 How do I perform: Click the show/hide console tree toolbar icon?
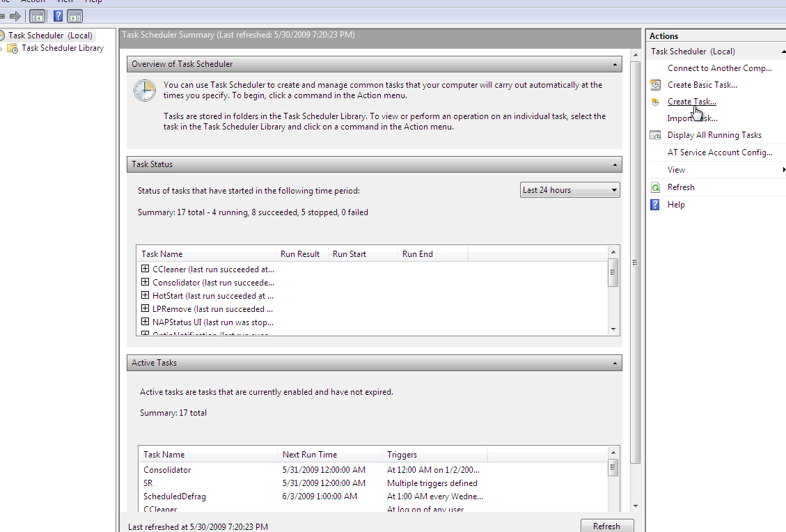[37, 17]
